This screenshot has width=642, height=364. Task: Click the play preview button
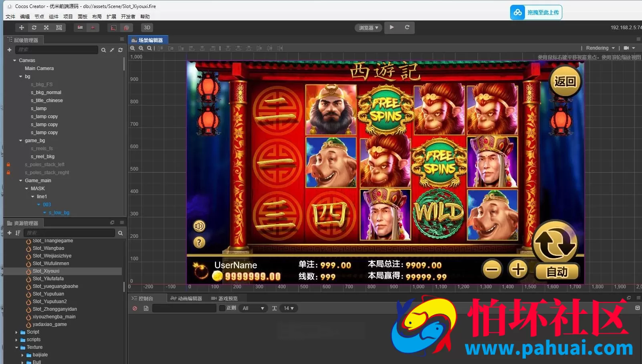(x=392, y=27)
